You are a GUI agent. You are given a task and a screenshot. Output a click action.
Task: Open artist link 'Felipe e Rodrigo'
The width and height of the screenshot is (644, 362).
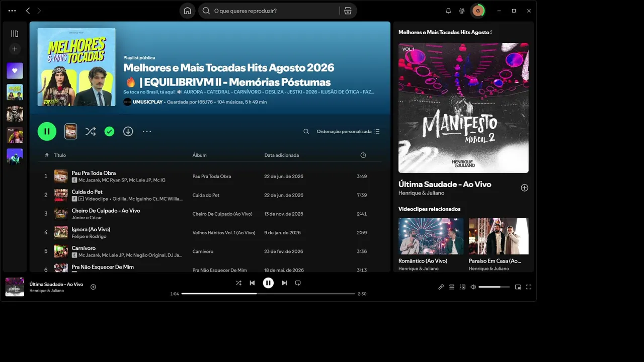(x=89, y=236)
